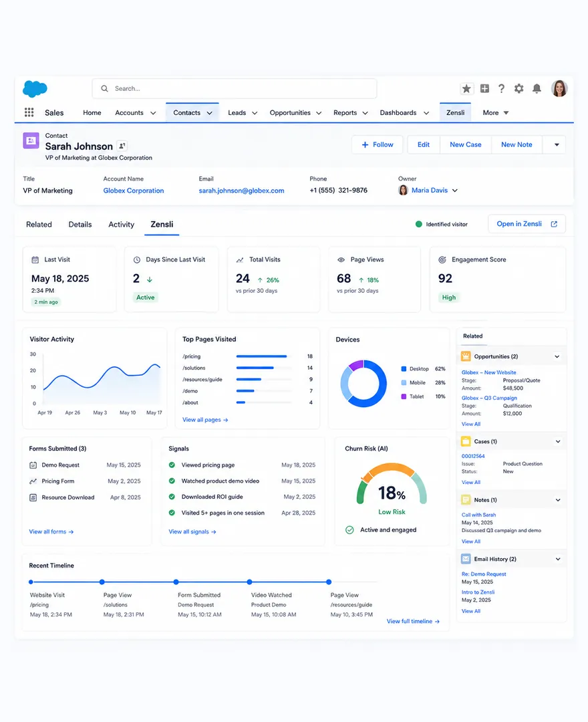Image resolution: width=588 pixels, height=722 pixels.
Task: Open the Dashboards tab dropdown chevron
Action: 426,113
